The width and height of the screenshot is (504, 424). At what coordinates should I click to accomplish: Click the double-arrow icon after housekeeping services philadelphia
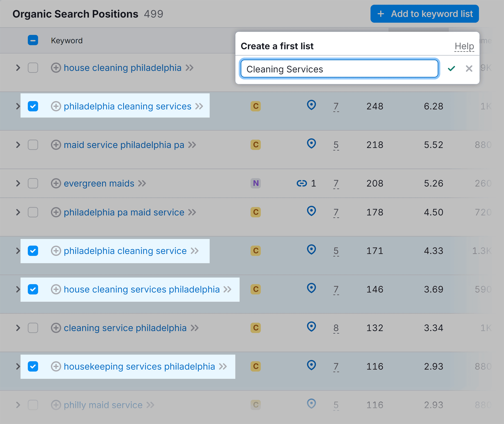point(223,366)
